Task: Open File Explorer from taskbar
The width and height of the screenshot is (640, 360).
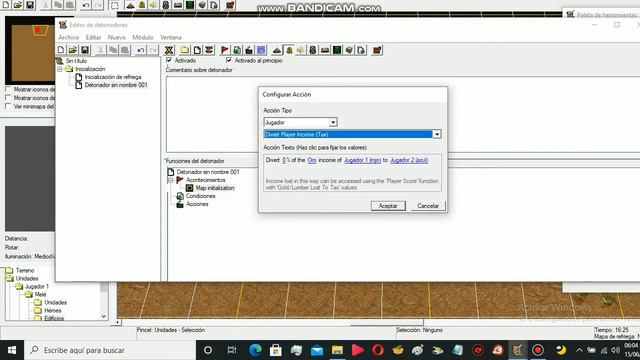Action: 338,350
